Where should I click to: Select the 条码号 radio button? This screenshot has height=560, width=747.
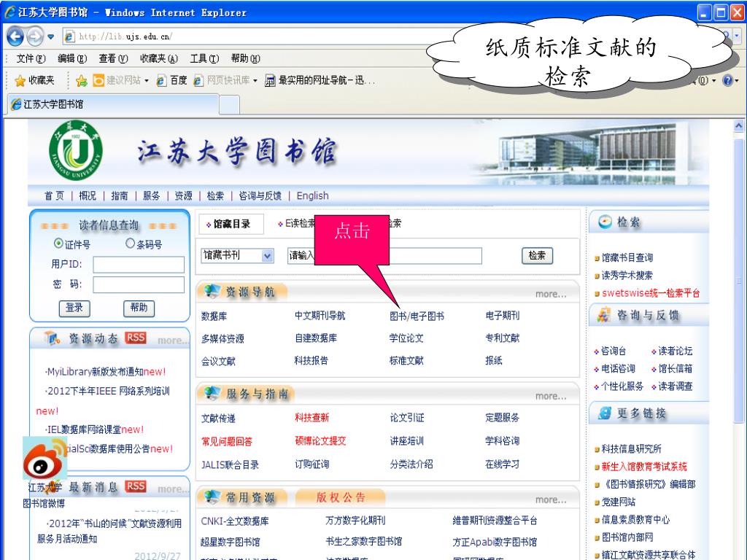tap(130, 244)
